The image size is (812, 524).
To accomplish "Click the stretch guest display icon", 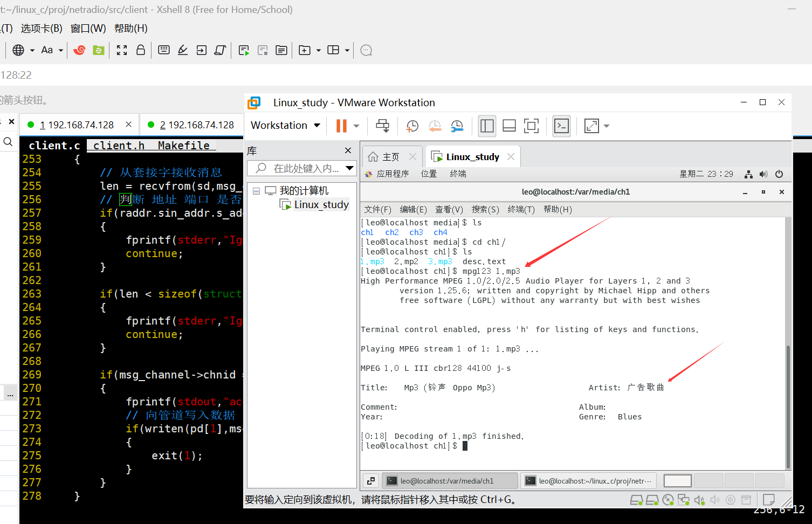I will coord(591,126).
